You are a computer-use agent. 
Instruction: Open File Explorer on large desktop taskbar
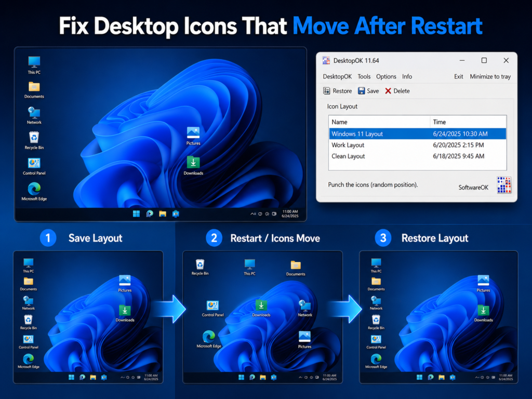click(x=163, y=214)
